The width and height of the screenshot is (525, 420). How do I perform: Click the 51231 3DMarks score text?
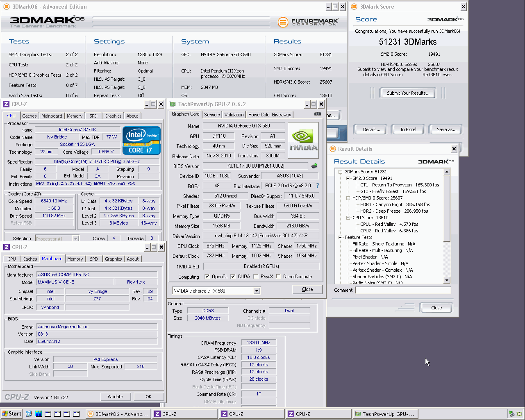tap(408, 42)
